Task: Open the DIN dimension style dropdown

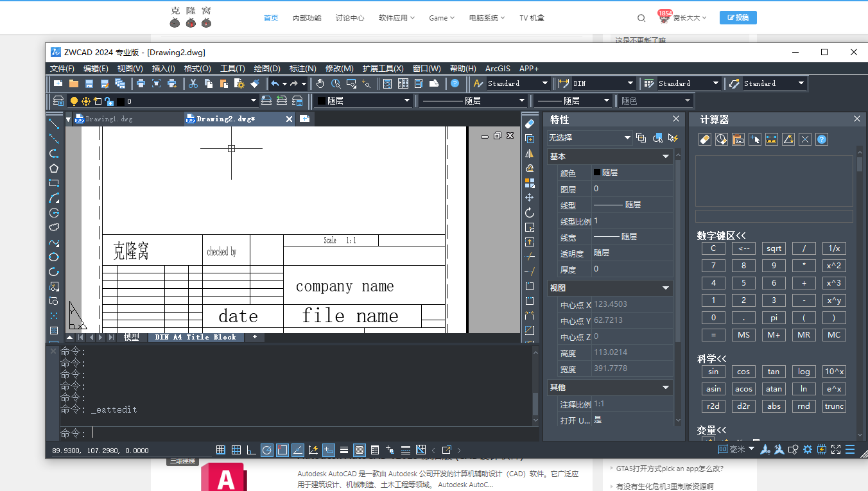Action: pyautogui.click(x=630, y=83)
